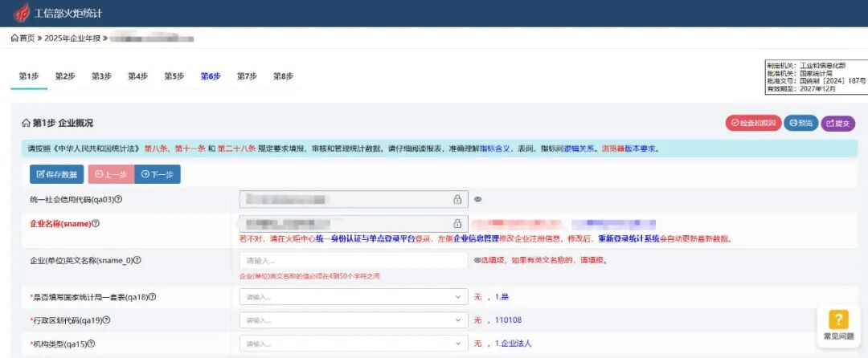Click the 1.企业法人 suggested value

tap(513, 344)
